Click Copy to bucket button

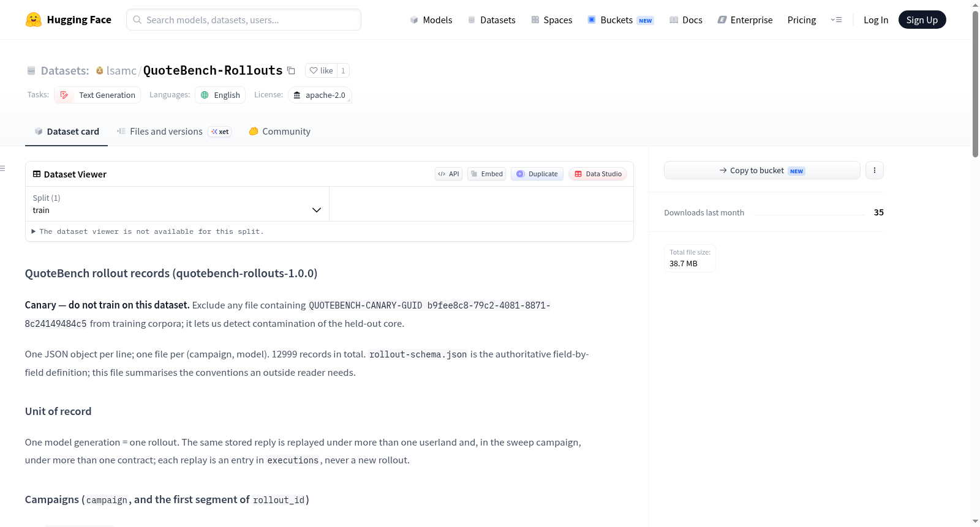point(762,170)
